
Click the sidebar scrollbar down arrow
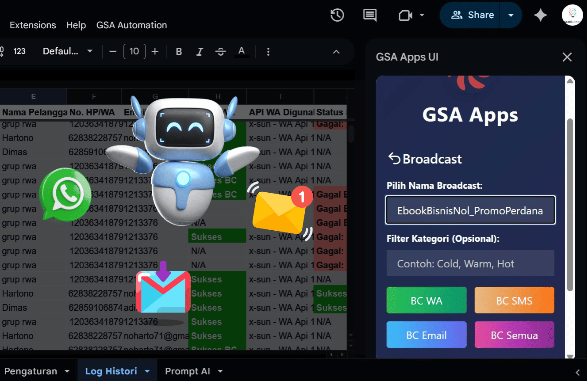point(570,356)
